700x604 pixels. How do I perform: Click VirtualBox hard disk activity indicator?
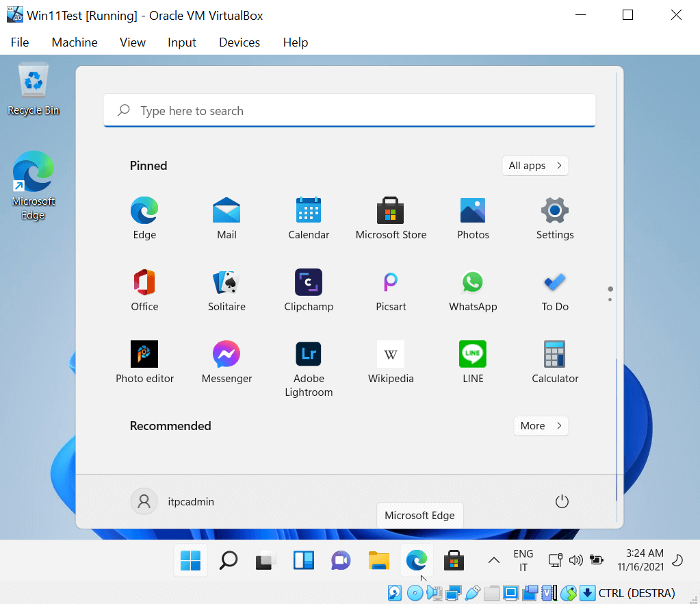pos(395,593)
